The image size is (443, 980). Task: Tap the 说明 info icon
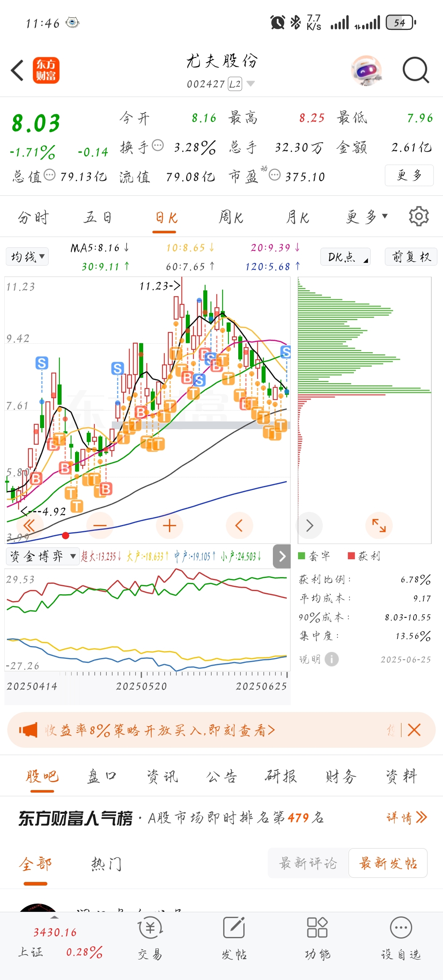click(x=332, y=659)
